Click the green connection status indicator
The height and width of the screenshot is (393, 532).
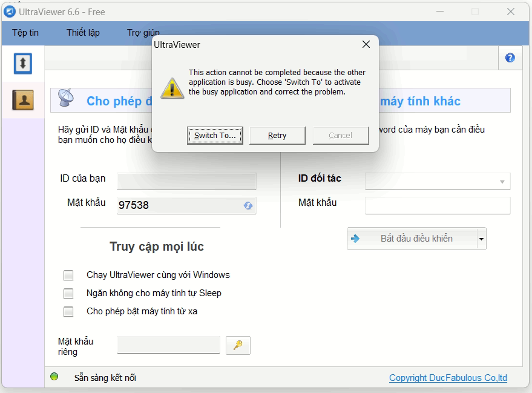point(54,377)
